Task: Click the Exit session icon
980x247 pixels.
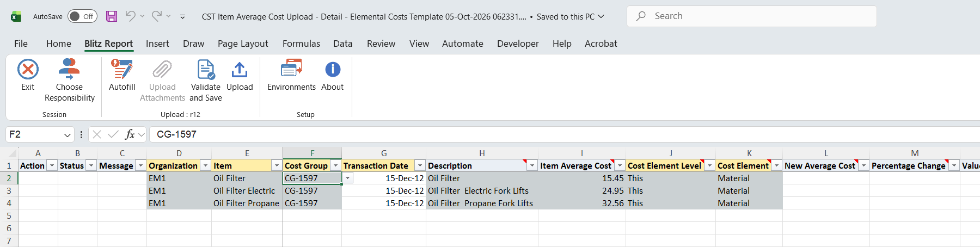Action: (x=28, y=70)
